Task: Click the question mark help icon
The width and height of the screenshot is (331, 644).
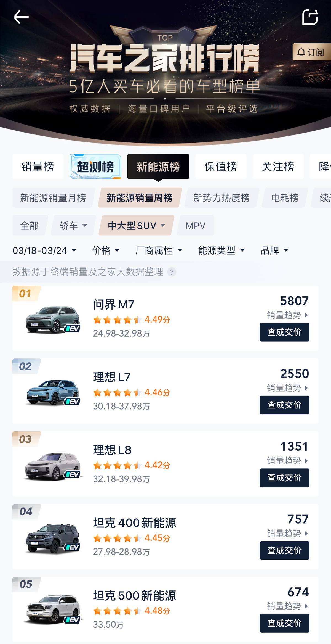Action: [x=172, y=272]
